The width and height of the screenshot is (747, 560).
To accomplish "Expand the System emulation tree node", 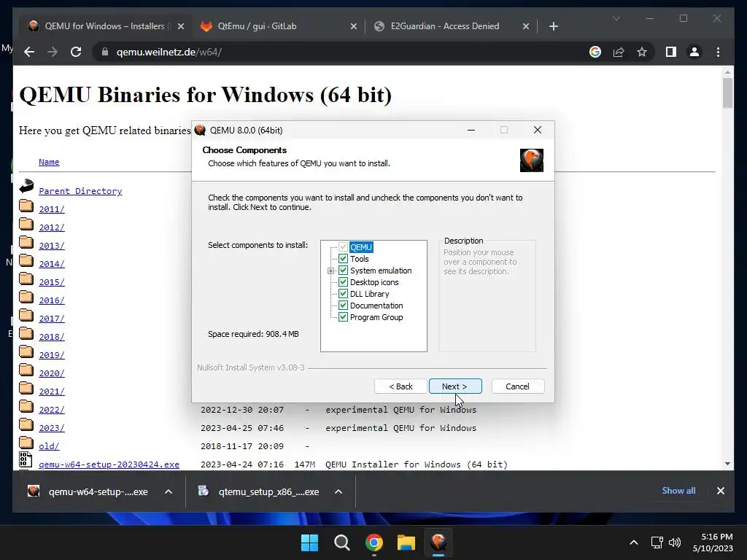I will point(330,271).
